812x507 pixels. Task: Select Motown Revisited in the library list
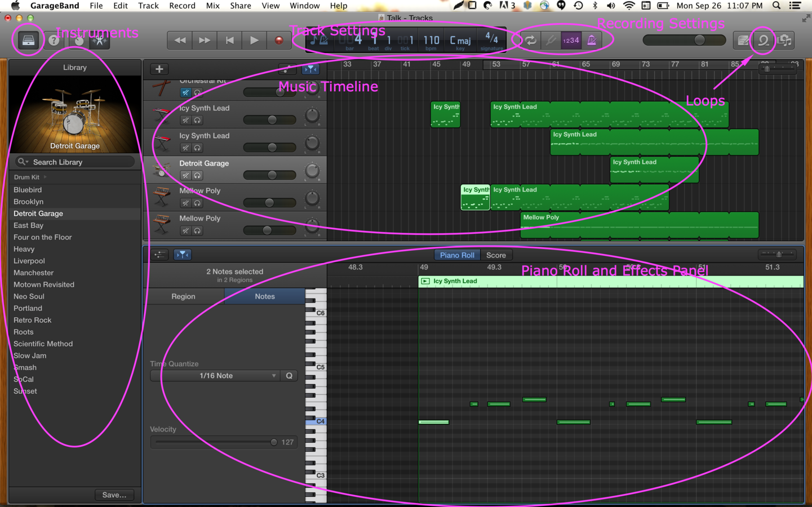(44, 284)
